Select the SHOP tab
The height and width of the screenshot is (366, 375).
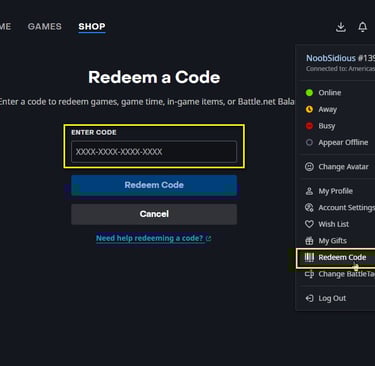tap(92, 27)
